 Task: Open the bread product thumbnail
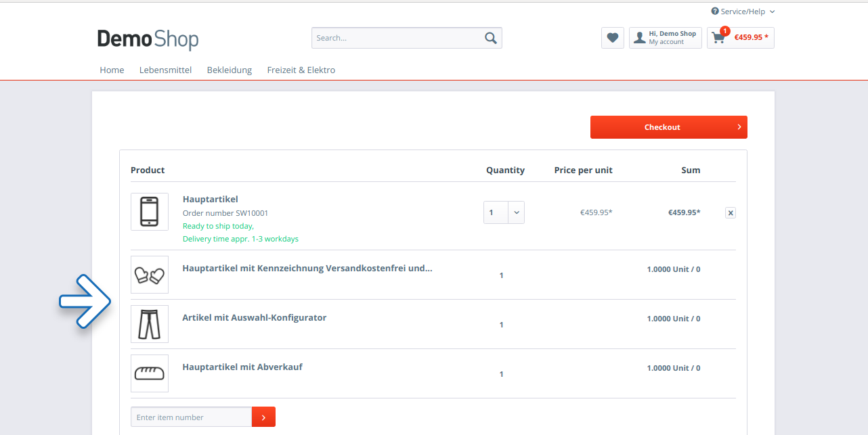[150, 373]
